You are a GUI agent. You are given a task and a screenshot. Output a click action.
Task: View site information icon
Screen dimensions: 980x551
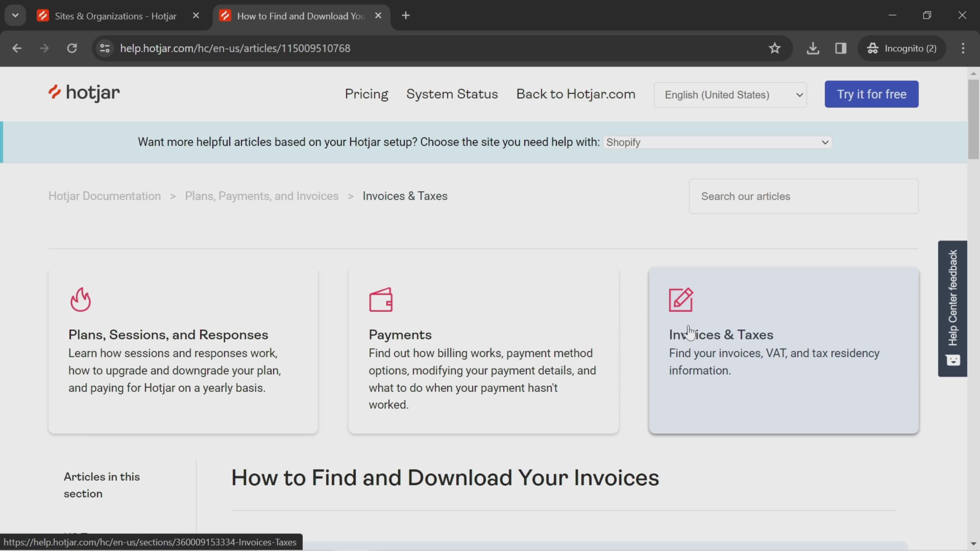(x=105, y=48)
